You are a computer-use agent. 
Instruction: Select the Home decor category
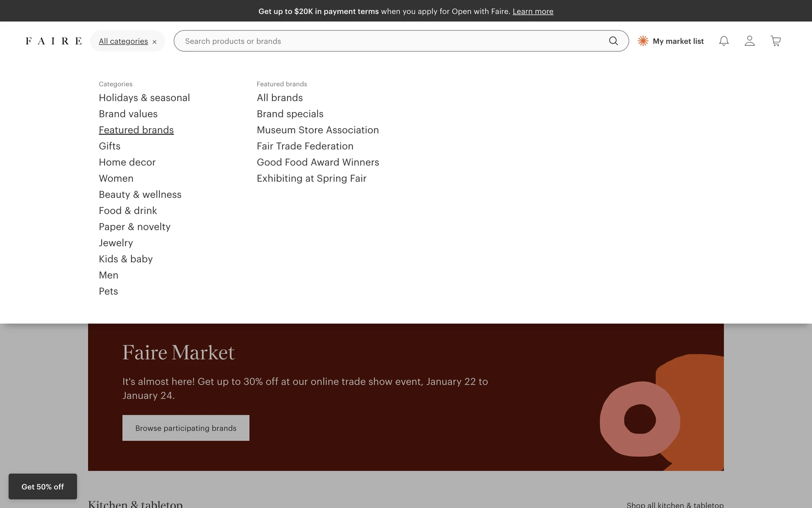point(127,162)
